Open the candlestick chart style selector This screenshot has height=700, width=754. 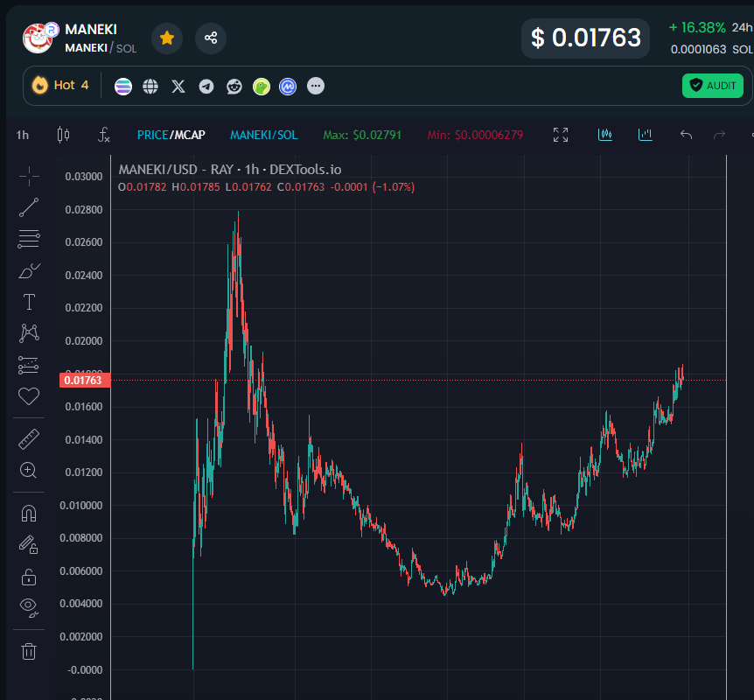click(x=63, y=135)
